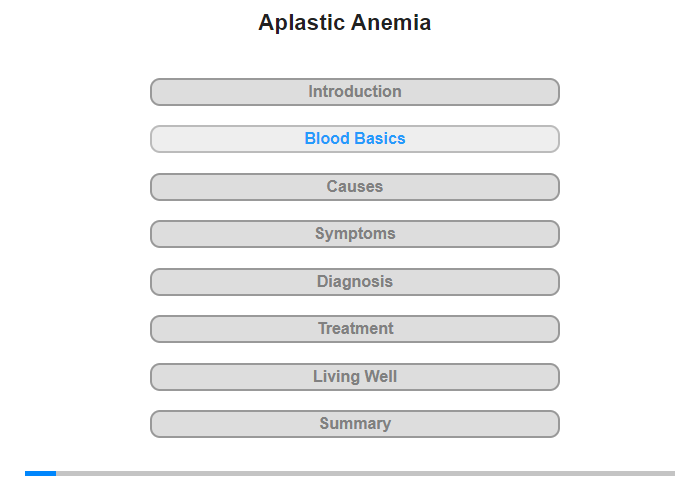Click the word Anemia in the heading

[391, 23]
